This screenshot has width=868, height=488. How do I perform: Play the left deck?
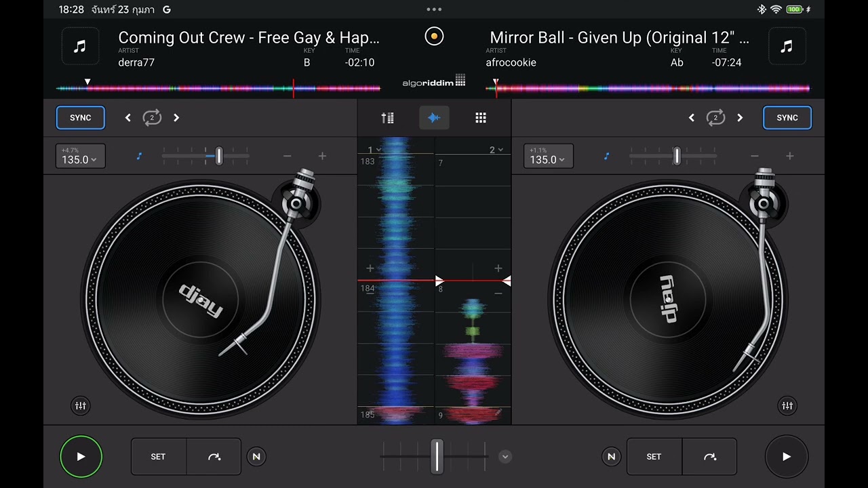[81, 457]
